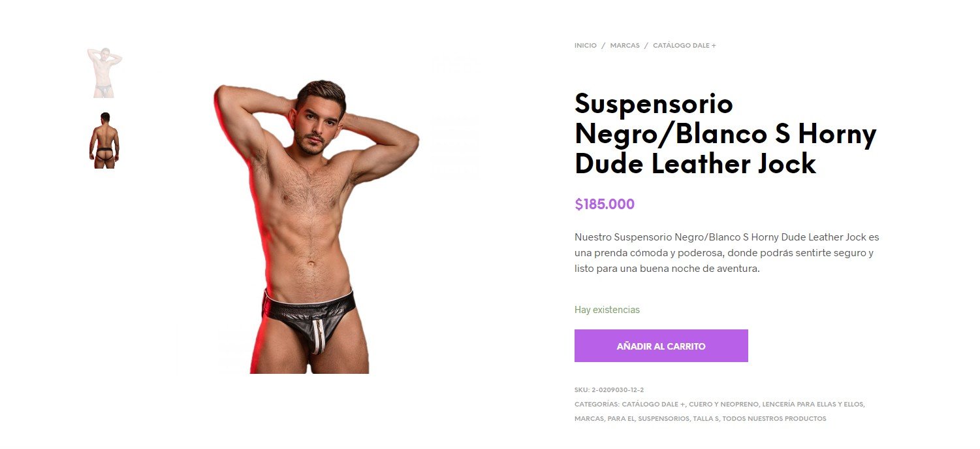980x449 pixels.
Task: Open SUSPENSORIOS category link
Action: coord(663,419)
